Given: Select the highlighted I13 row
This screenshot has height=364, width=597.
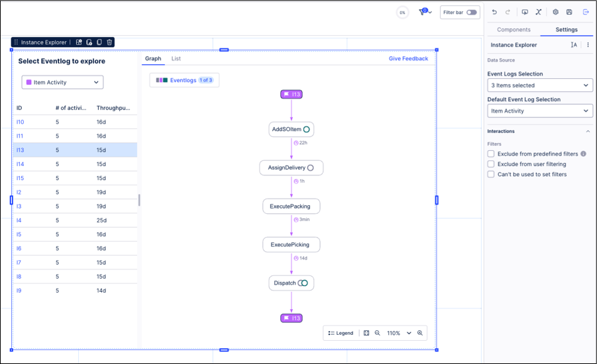Looking at the screenshot, I should [75, 150].
